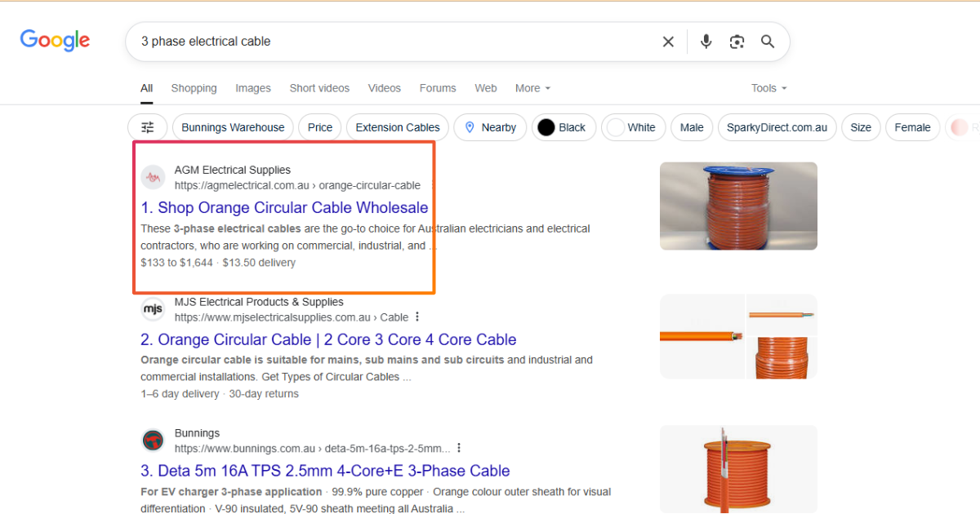Screen dimensions: 980x514
Task: Click the AGM Electrical Supplies favicon
Action: (x=153, y=177)
